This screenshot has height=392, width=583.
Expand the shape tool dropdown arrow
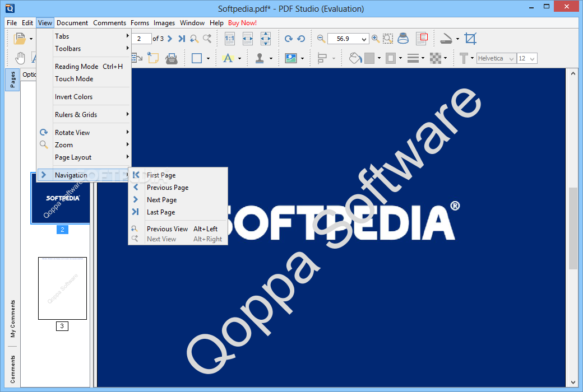(208, 58)
